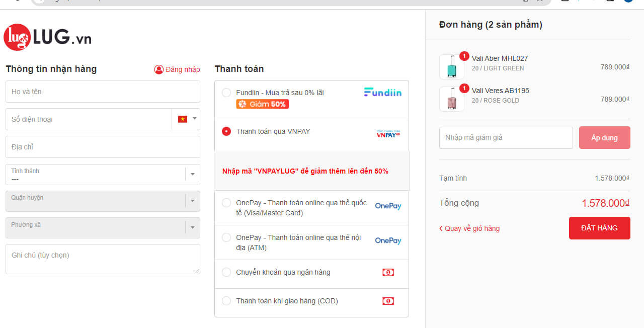The image size is (644, 328).
Task: Click the bank transfer money icon
Action: (388, 272)
